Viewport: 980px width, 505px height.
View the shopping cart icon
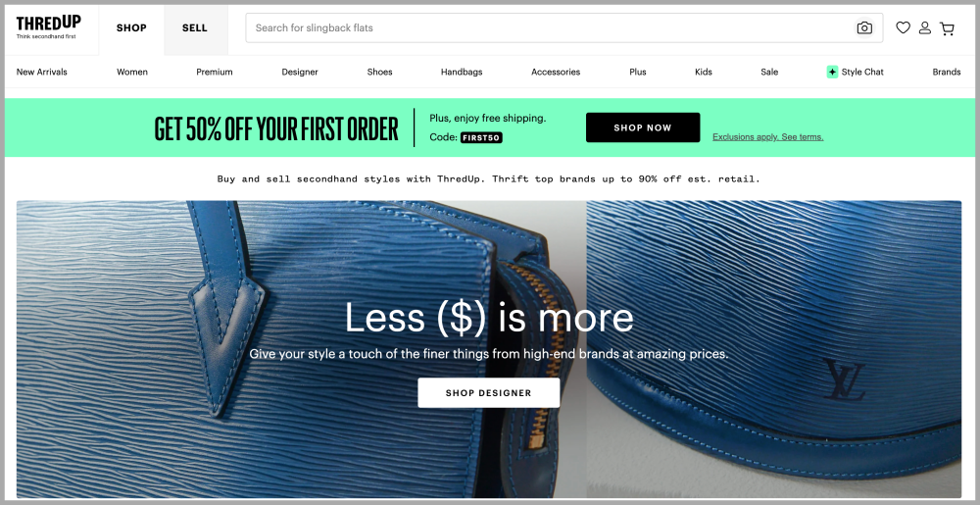coord(948,28)
